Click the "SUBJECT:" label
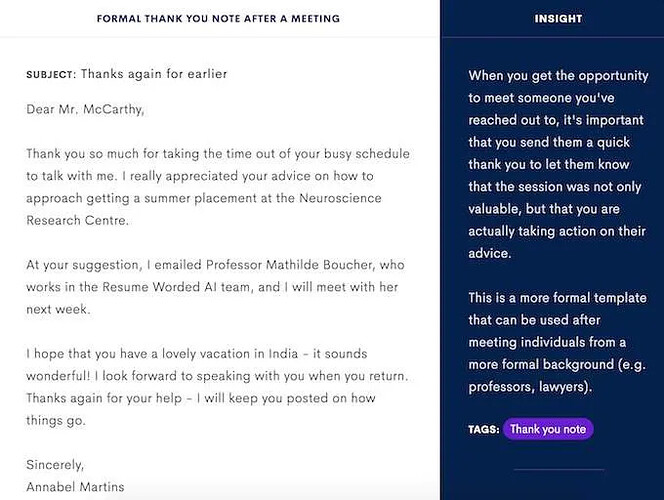 click(x=50, y=75)
